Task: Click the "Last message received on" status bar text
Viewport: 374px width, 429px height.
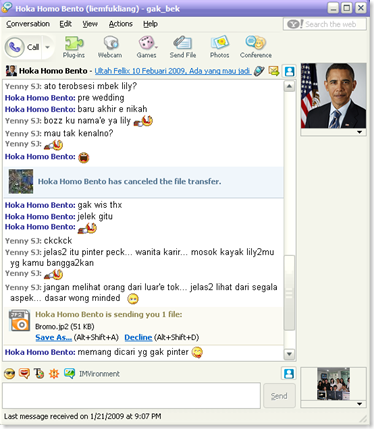Action: pyautogui.click(x=83, y=416)
